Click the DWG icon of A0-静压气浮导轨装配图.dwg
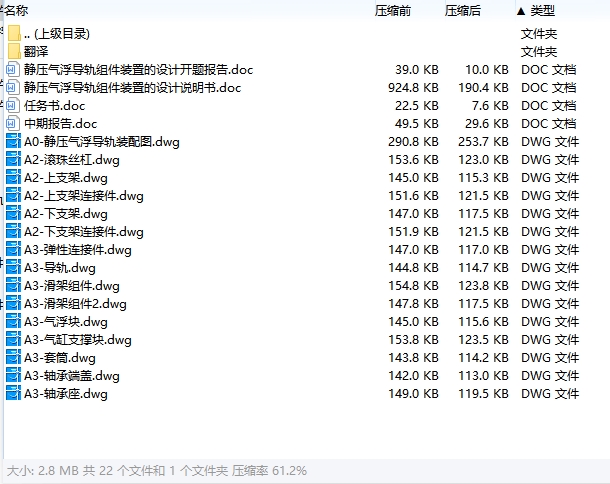Screen dimensions: 610x484 [x=13, y=142]
